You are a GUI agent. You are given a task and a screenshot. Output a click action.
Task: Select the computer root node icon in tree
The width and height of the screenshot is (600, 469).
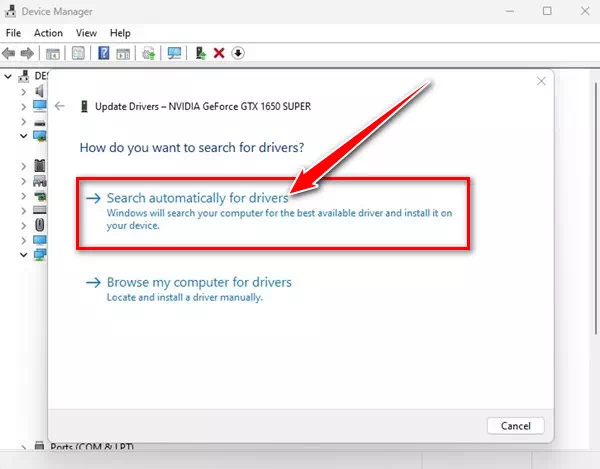[24, 76]
